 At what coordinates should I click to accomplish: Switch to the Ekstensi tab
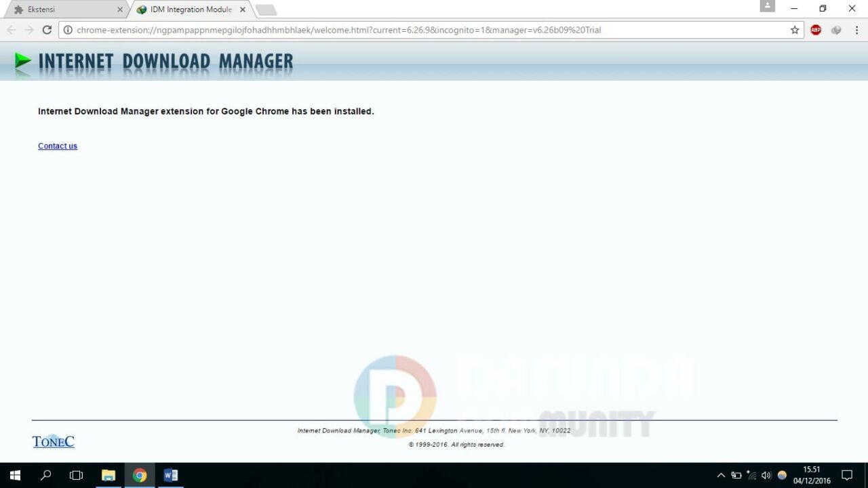tap(61, 9)
